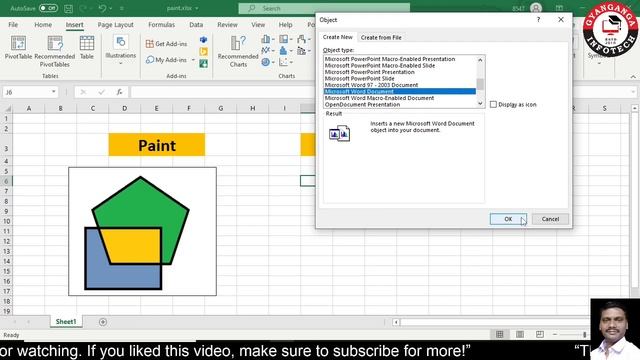Toggle the AutoSave switch
Image resolution: width=640 pixels, height=360 pixels.
48,8
